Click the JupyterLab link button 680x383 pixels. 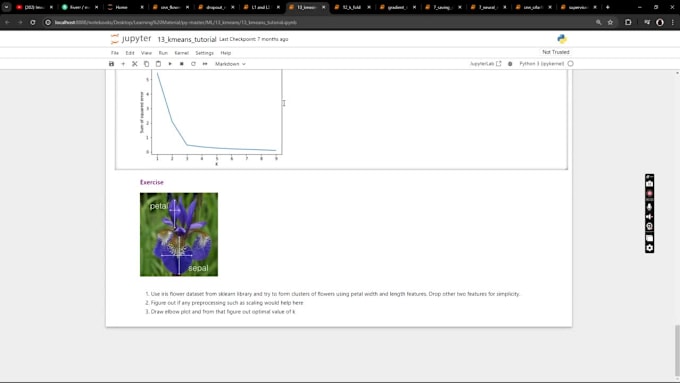tap(485, 64)
